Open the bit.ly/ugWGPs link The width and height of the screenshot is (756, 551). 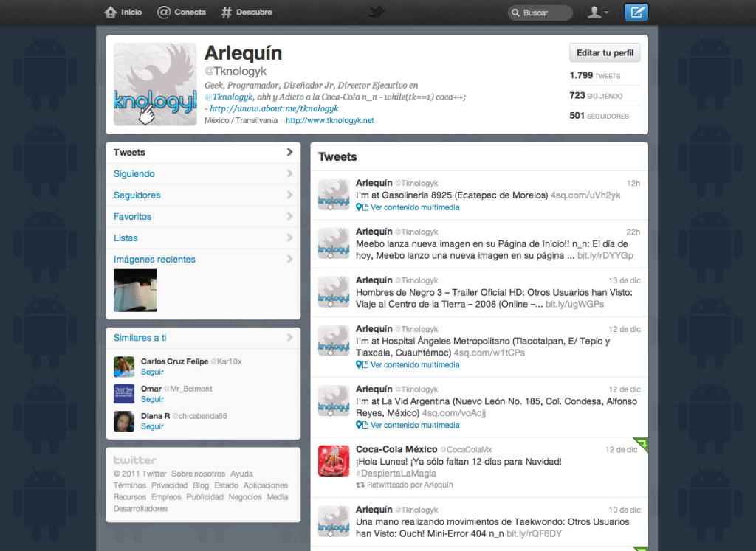point(574,304)
